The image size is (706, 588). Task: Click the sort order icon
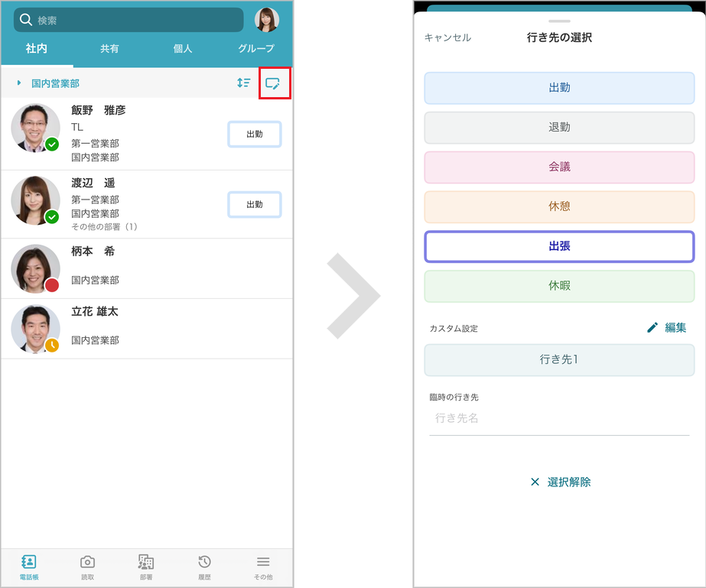point(243,83)
